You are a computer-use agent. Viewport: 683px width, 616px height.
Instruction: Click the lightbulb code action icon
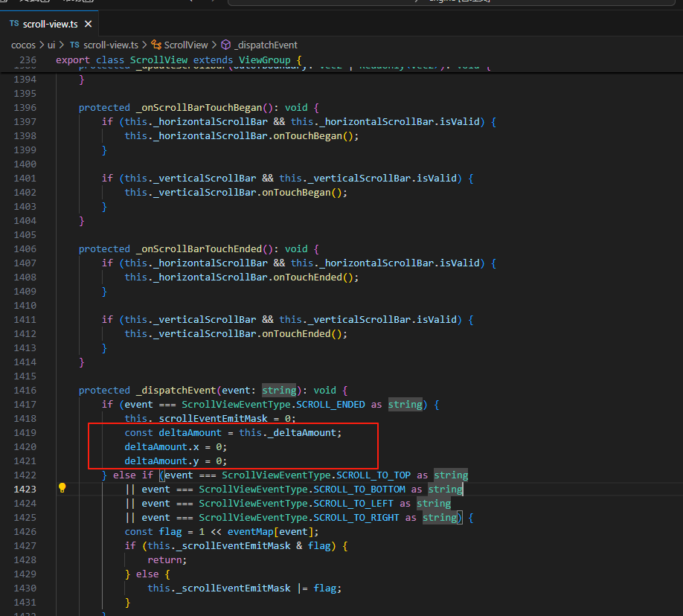(x=62, y=489)
